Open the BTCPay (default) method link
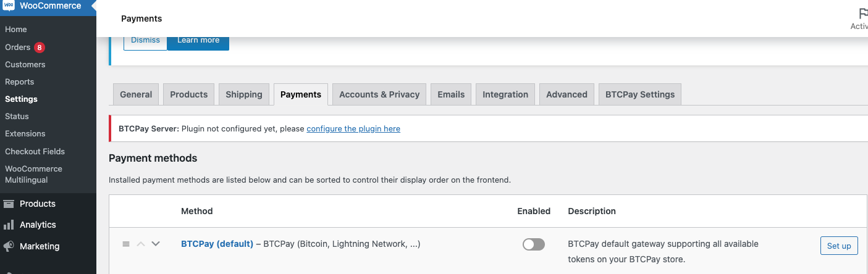The height and width of the screenshot is (274, 868). 217,244
